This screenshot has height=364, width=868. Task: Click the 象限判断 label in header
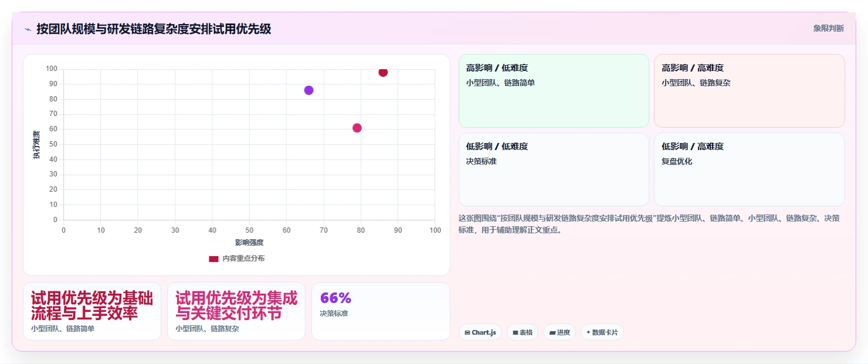point(828,28)
